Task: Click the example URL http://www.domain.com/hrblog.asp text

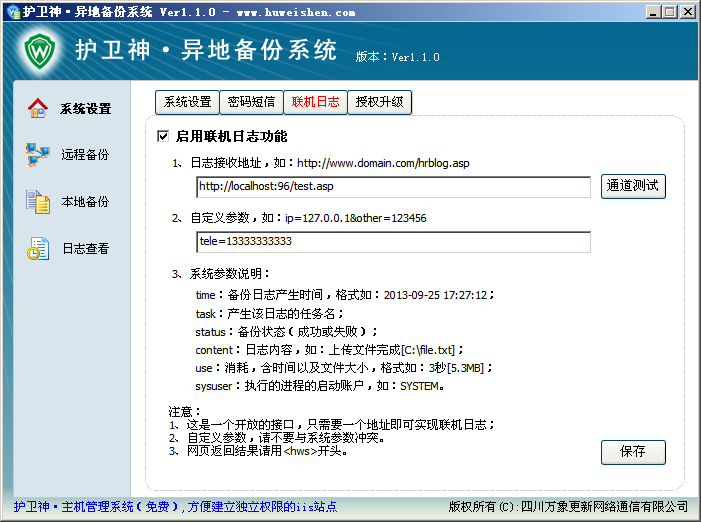Action: [x=383, y=163]
